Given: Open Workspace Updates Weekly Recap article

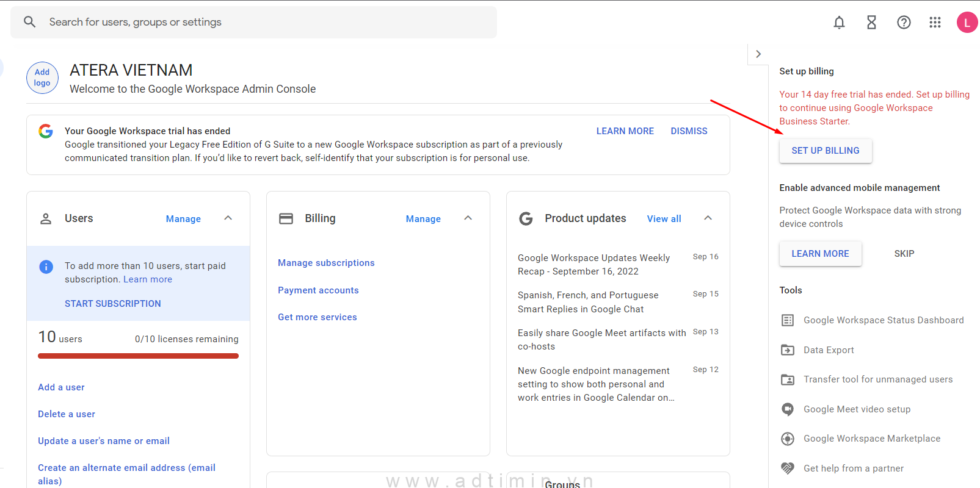Looking at the screenshot, I should [x=593, y=265].
